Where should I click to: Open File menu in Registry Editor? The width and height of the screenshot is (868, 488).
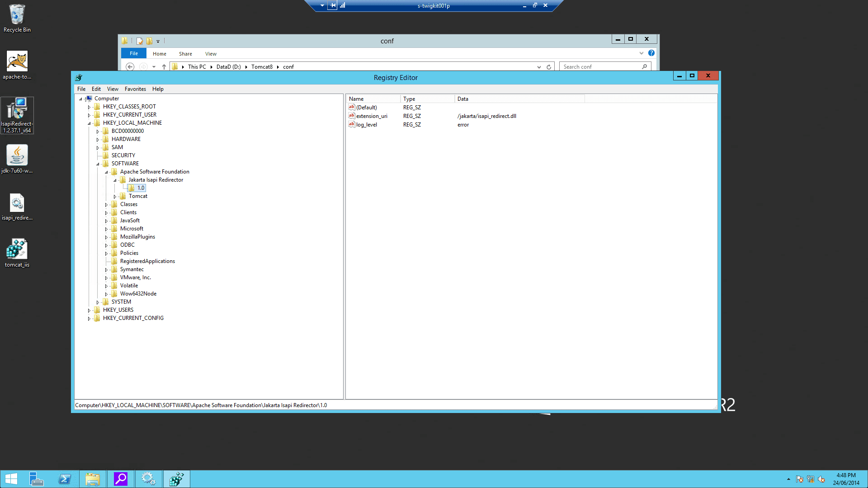pyautogui.click(x=81, y=89)
